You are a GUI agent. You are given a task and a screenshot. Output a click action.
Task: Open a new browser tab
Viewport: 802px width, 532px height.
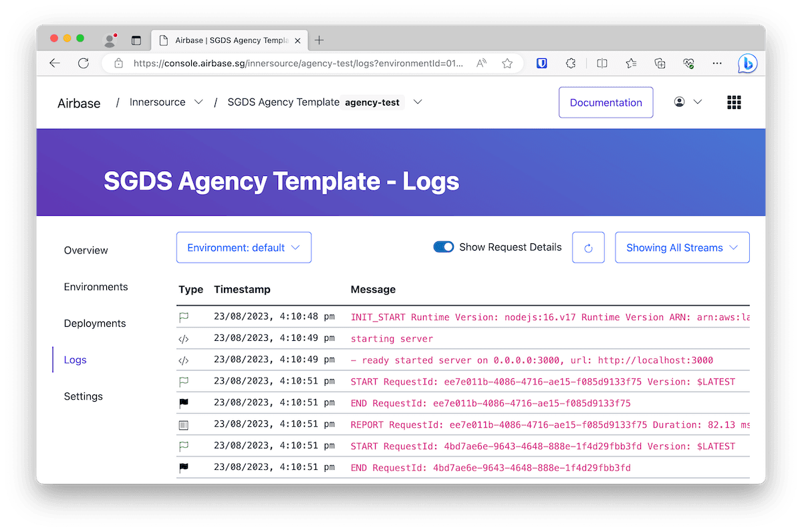coord(319,40)
